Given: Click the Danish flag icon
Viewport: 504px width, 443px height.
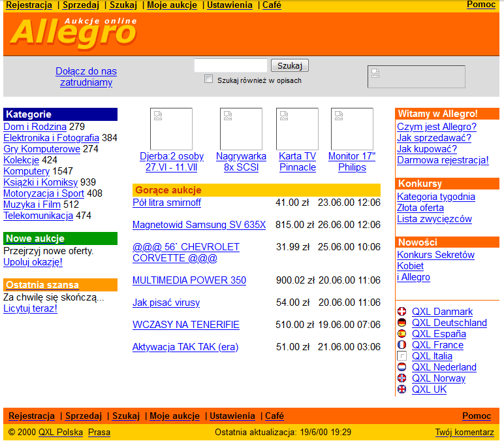Looking at the screenshot, I should coord(402,312).
